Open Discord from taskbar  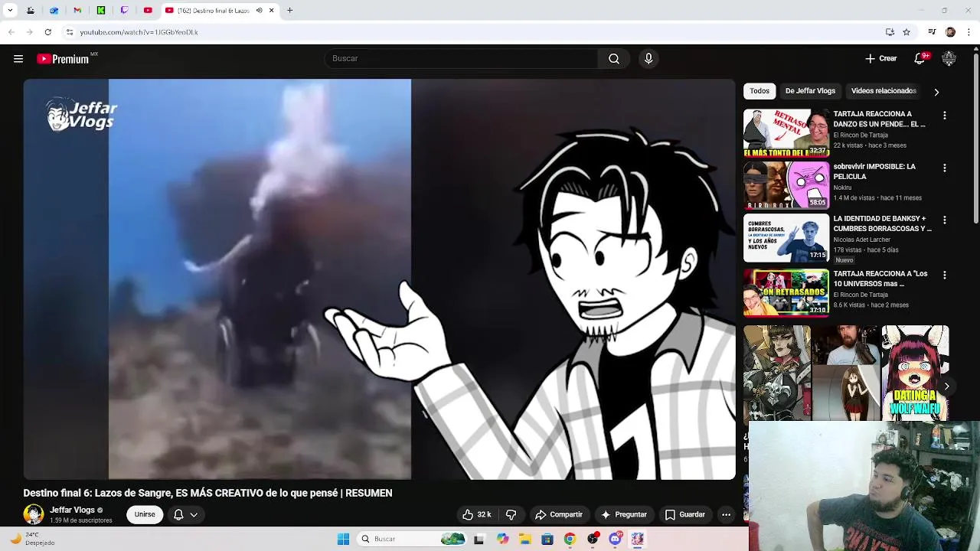615,540
